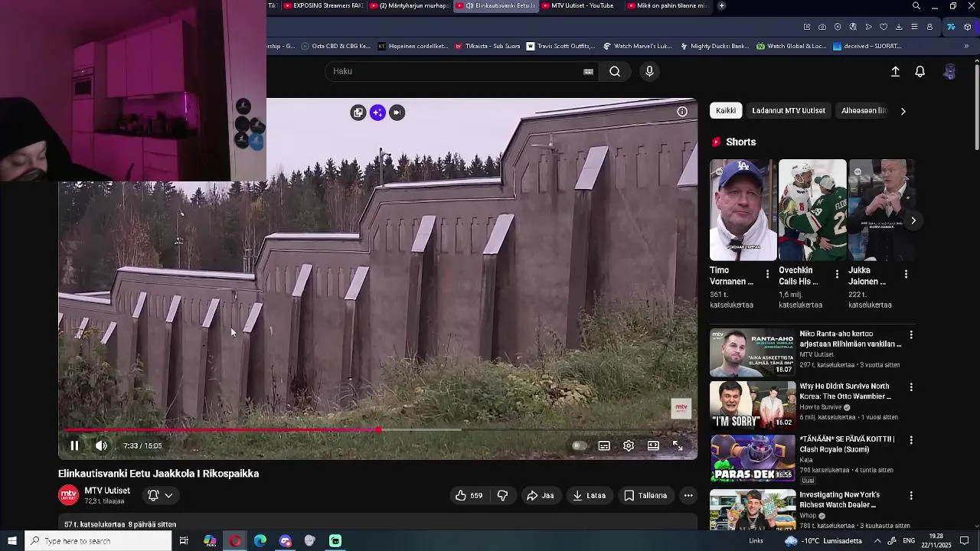Select the Aiheeseen liittyvät filter chip
980x551 pixels.
[864, 111]
